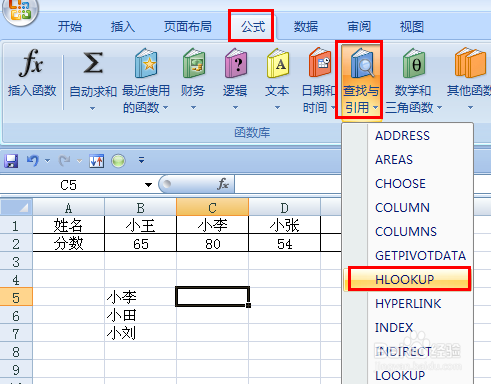Save the workbook with floppy icon

(11, 161)
